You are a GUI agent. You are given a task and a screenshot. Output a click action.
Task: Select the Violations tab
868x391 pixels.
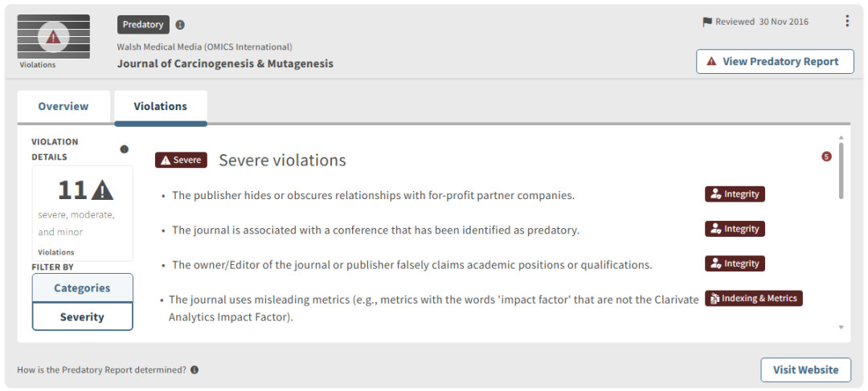[x=161, y=106]
